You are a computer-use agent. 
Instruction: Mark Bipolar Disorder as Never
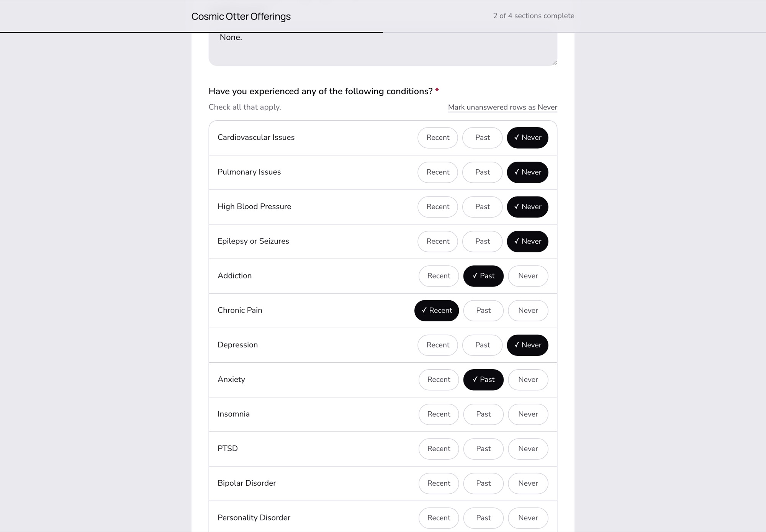coord(528,483)
